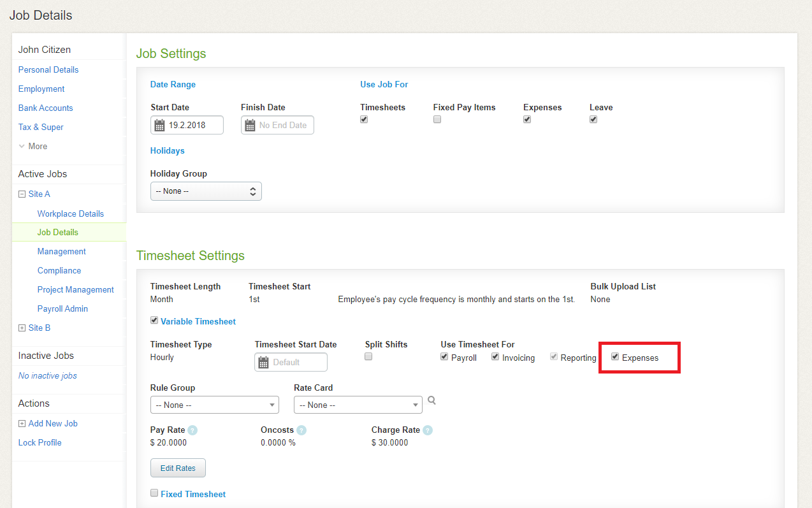Viewport: 812px width, 508px height.
Task: Click the Oncosts help icon
Action: pos(301,430)
